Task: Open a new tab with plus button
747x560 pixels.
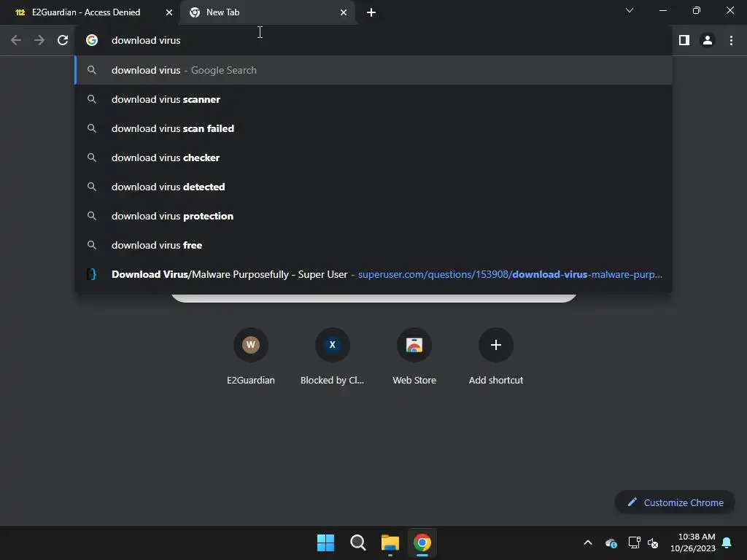Action: tap(371, 12)
